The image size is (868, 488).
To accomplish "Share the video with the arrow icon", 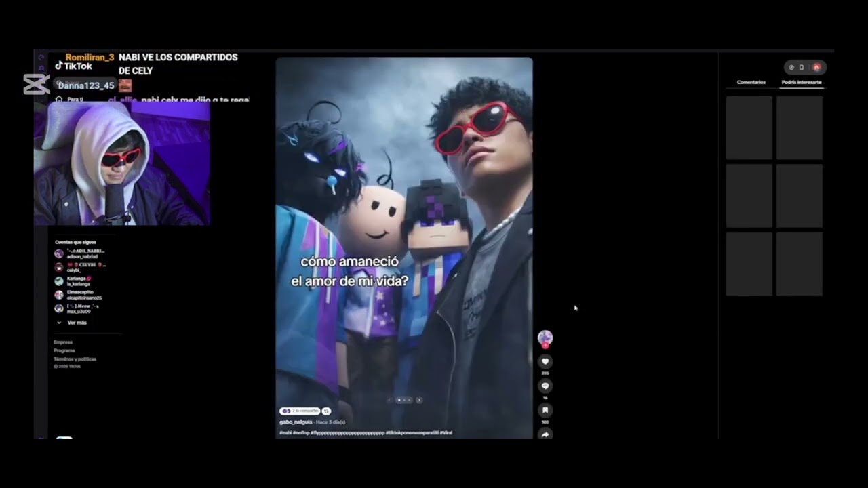I will pos(545,434).
